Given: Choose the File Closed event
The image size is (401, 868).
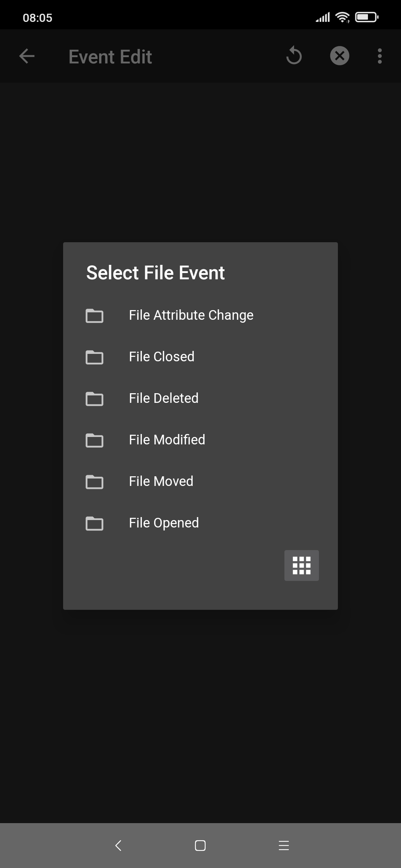Looking at the screenshot, I should [x=162, y=357].
